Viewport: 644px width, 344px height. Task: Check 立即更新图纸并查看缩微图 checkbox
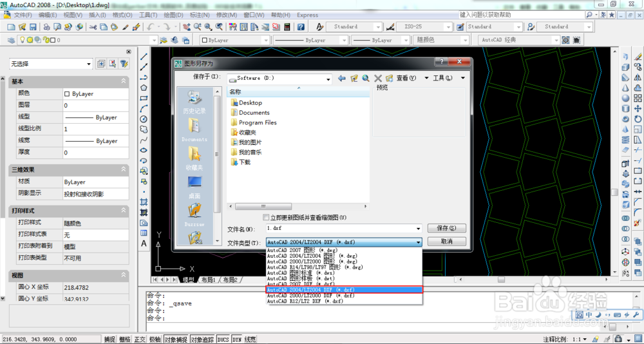pos(265,217)
